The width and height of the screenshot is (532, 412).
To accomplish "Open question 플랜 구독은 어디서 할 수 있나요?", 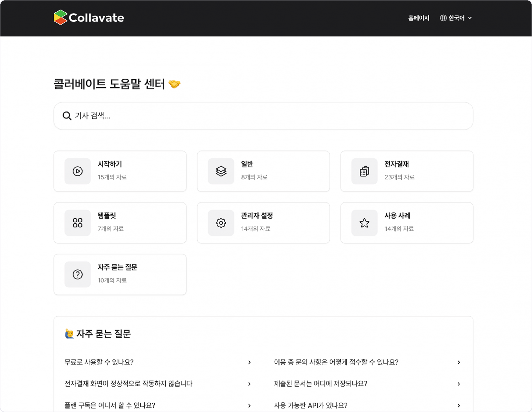I will click(110, 405).
